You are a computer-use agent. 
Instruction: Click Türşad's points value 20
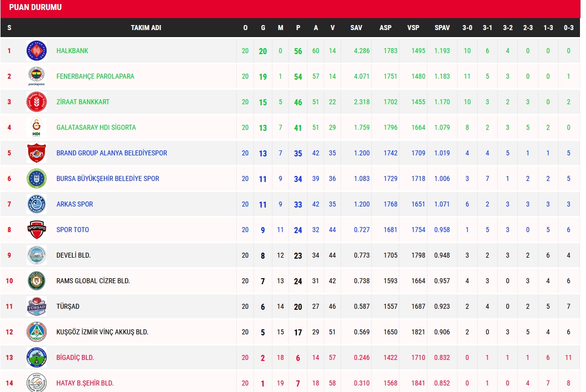298,307
